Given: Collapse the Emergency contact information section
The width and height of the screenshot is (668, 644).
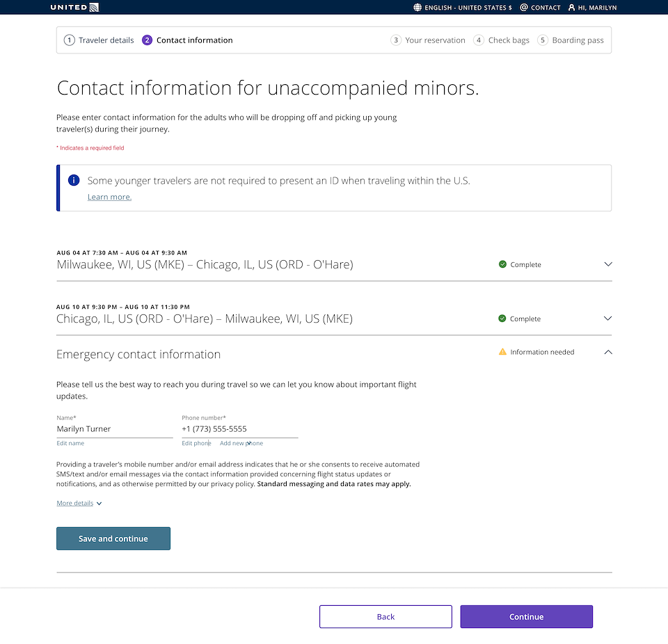Looking at the screenshot, I should pos(608,352).
